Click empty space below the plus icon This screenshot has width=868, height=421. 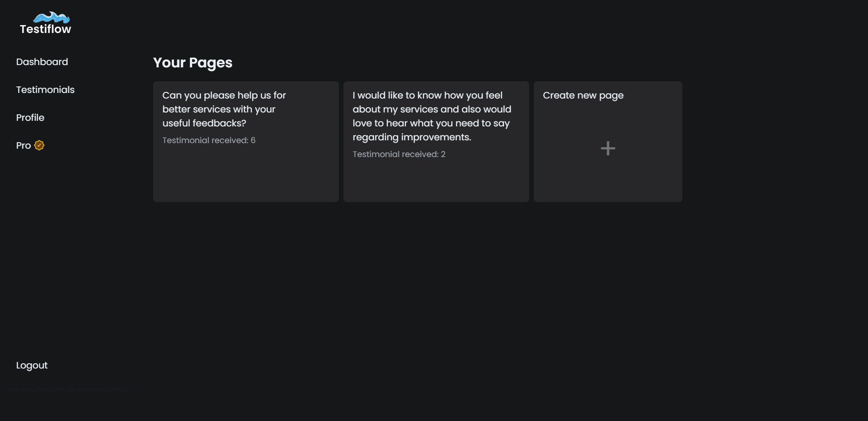pyautogui.click(x=608, y=184)
